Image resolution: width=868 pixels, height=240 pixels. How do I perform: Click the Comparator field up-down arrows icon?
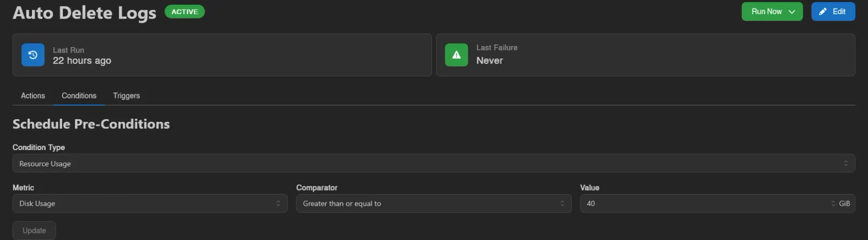(562, 204)
